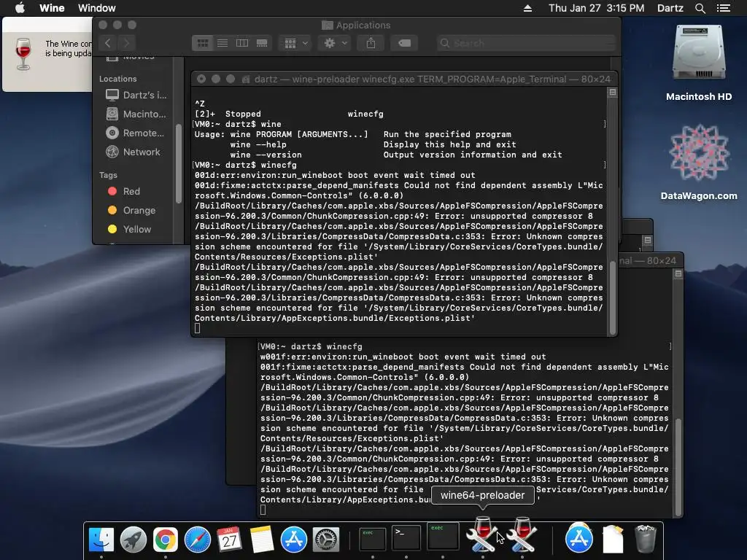Open the Dartz user menu
Viewport: 747px width, 560px height.
point(670,8)
